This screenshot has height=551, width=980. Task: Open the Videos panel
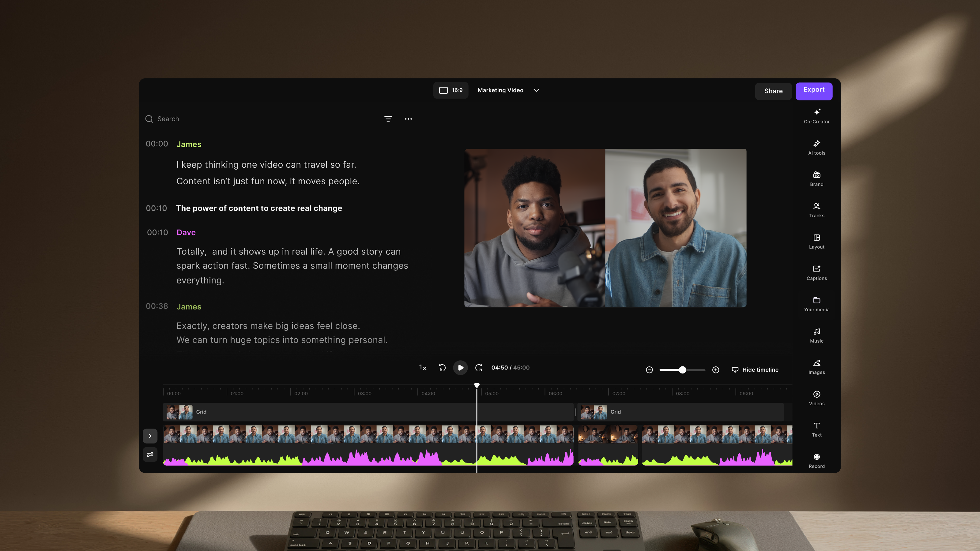816,398
